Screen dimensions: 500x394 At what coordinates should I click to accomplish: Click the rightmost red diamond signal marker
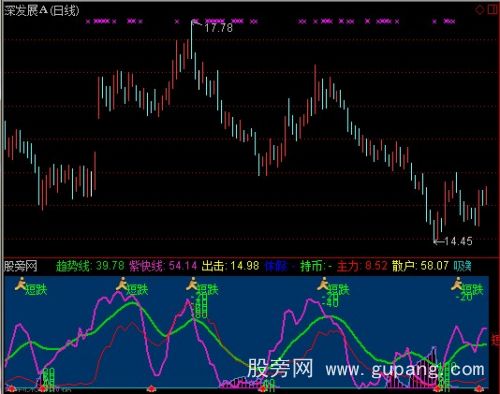(479, 389)
